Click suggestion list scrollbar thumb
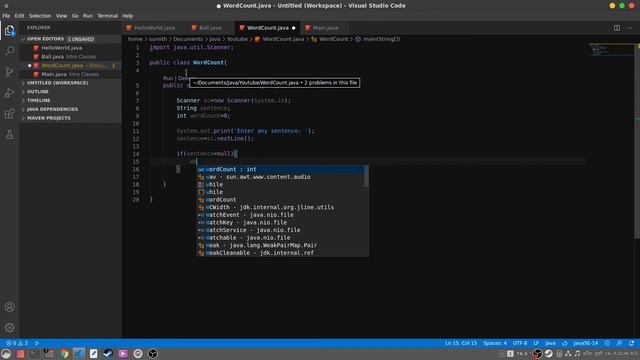Screen dimensions: 640x360 (x=367, y=176)
